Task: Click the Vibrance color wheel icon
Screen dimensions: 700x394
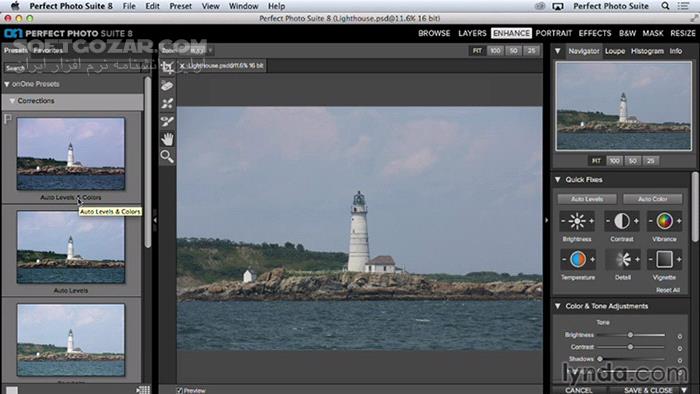Action: (664, 221)
